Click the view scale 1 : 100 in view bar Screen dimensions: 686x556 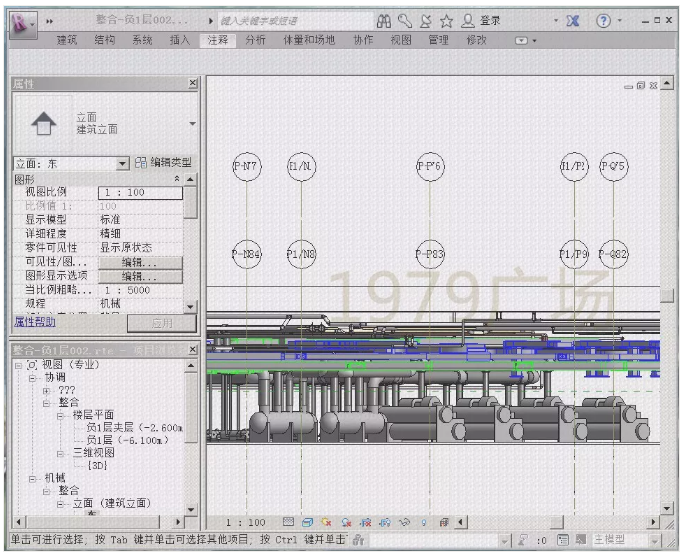pos(246,522)
